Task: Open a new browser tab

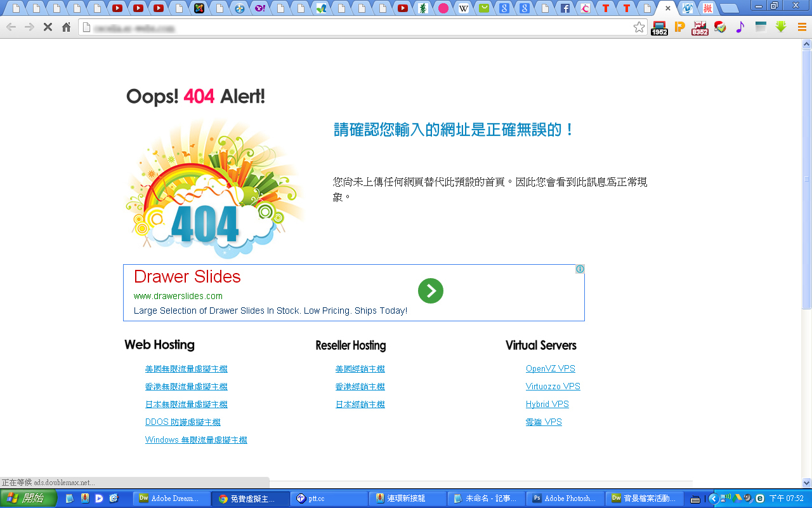Action: pyautogui.click(x=729, y=9)
